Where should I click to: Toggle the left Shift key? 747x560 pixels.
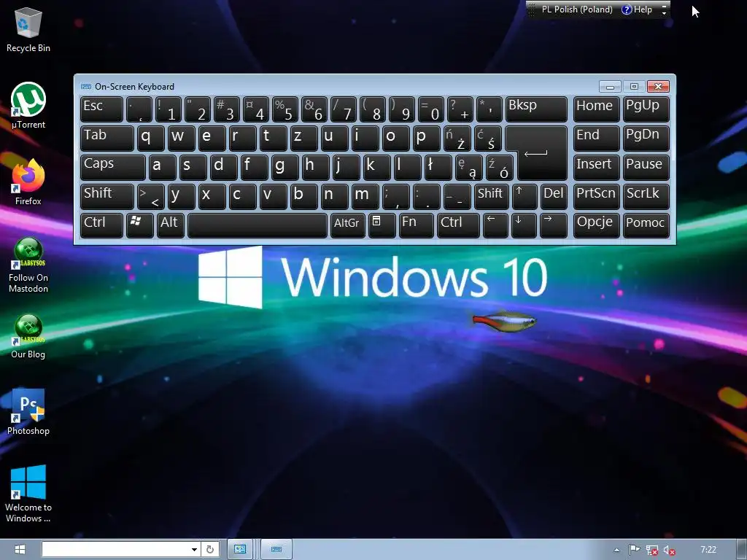(x=107, y=197)
